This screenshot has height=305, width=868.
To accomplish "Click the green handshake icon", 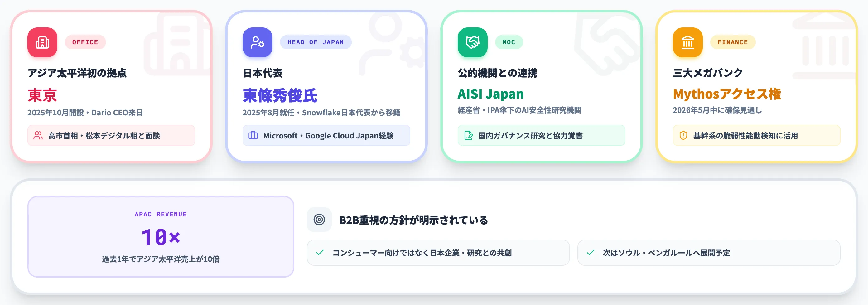I will coord(472,42).
